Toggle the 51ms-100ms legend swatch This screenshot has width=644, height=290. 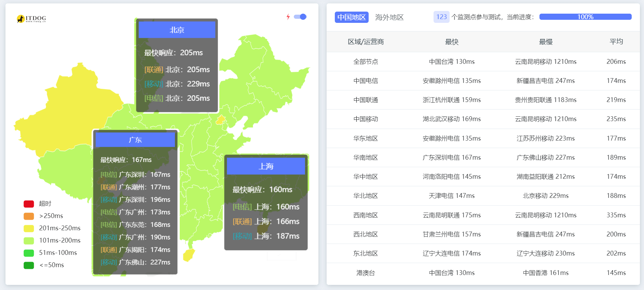[x=29, y=253]
